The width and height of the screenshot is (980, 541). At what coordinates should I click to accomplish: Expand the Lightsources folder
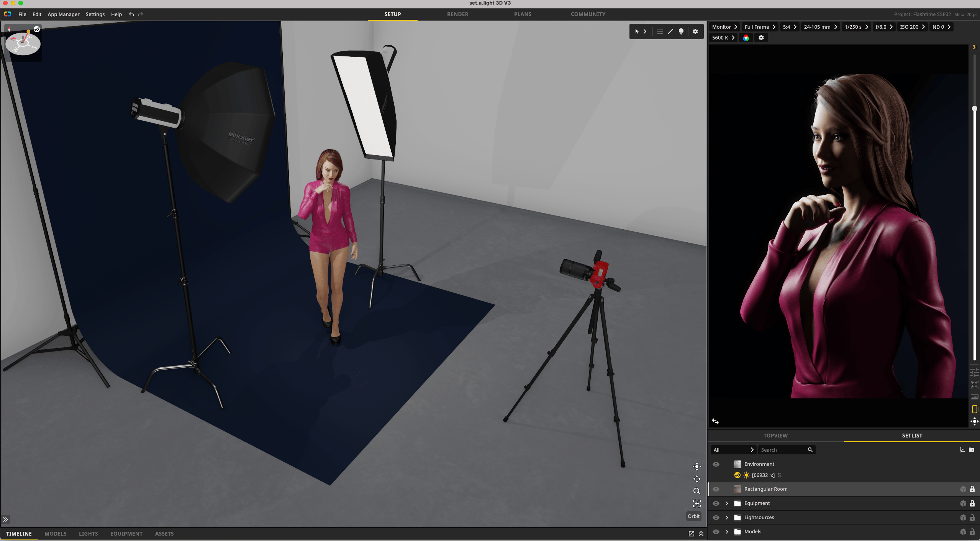pyautogui.click(x=727, y=518)
